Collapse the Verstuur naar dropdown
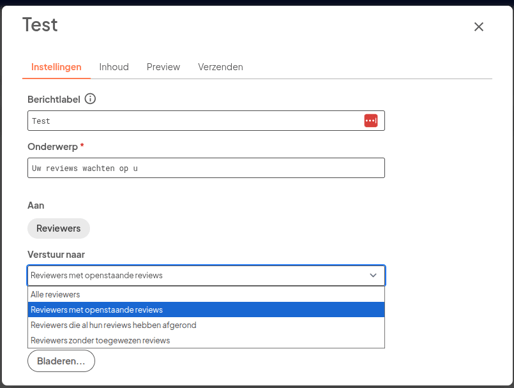The image size is (514, 388). [x=206, y=275]
